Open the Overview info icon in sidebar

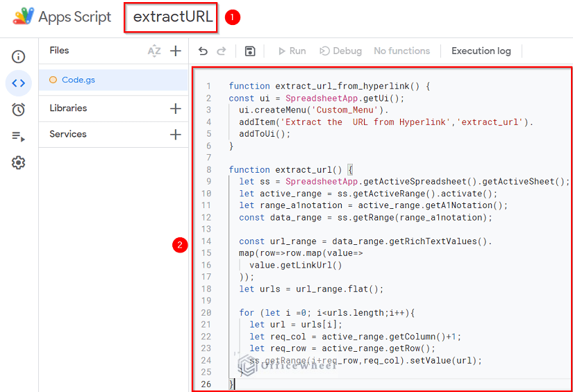[x=19, y=57]
